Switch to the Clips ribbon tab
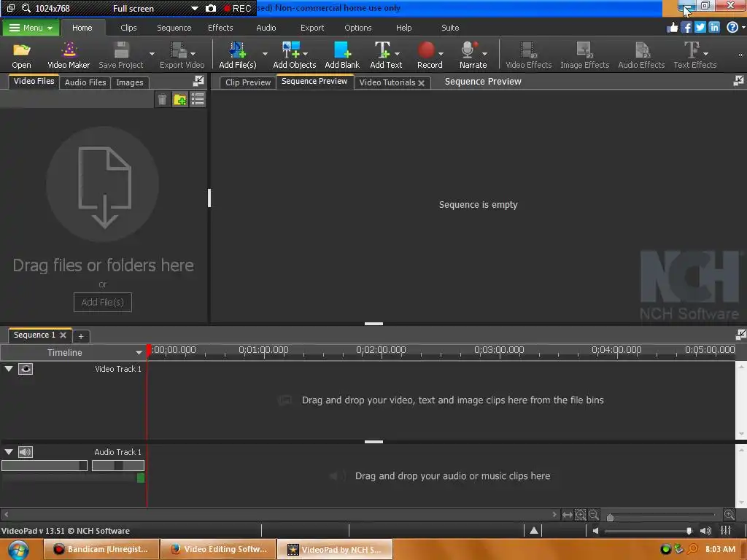The image size is (747, 560). [128, 28]
